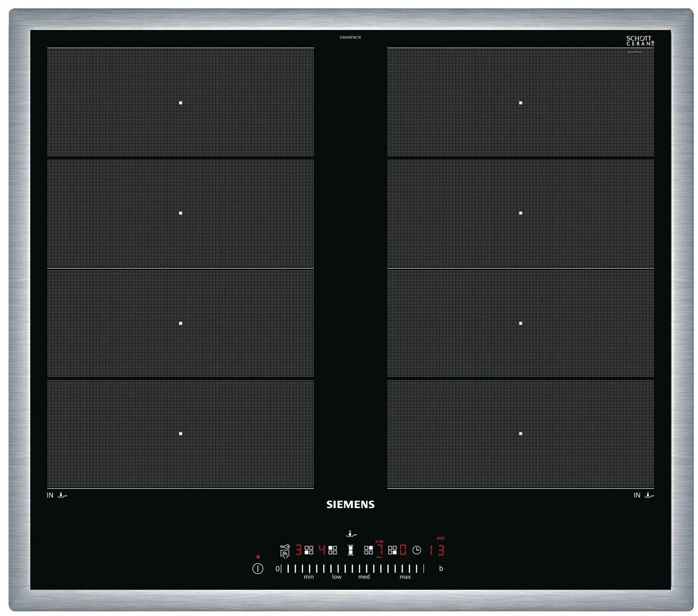The width and height of the screenshot is (698, 616).
Task: Set power slider to 0
Action: point(277,569)
